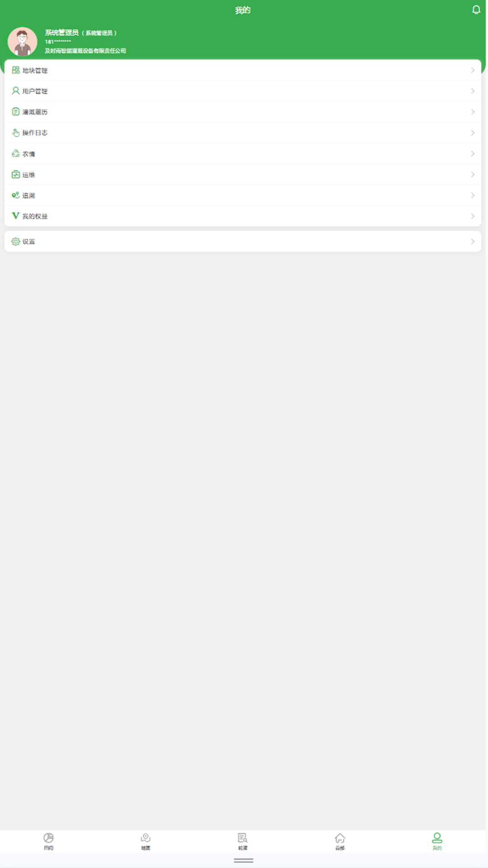Expand the 地块管理 row chevron
Viewport: 488px width, 868px height.
point(473,70)
